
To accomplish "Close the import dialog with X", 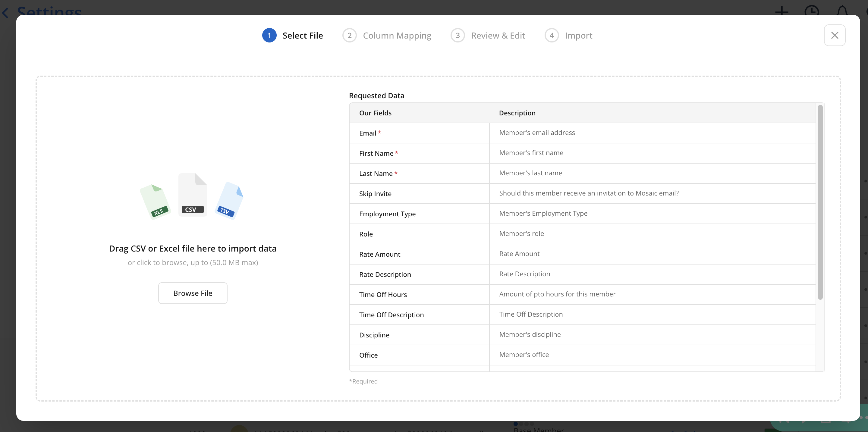I will click(x=834, y=35).
